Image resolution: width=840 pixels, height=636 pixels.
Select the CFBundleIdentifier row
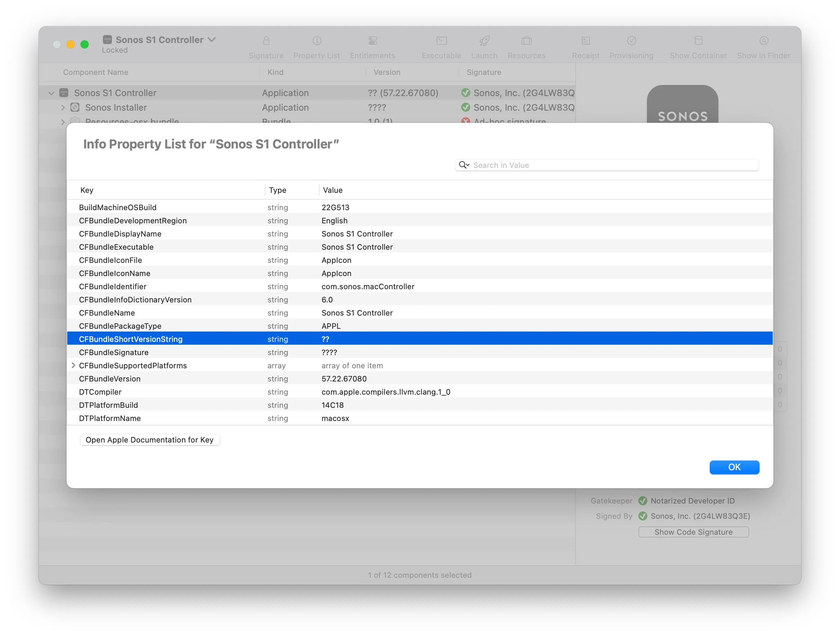coord(420,286)
